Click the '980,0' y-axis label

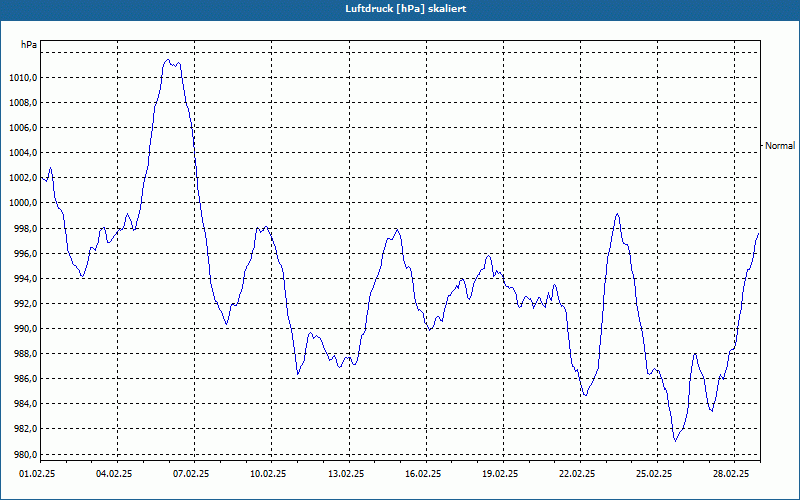[25, 454]
